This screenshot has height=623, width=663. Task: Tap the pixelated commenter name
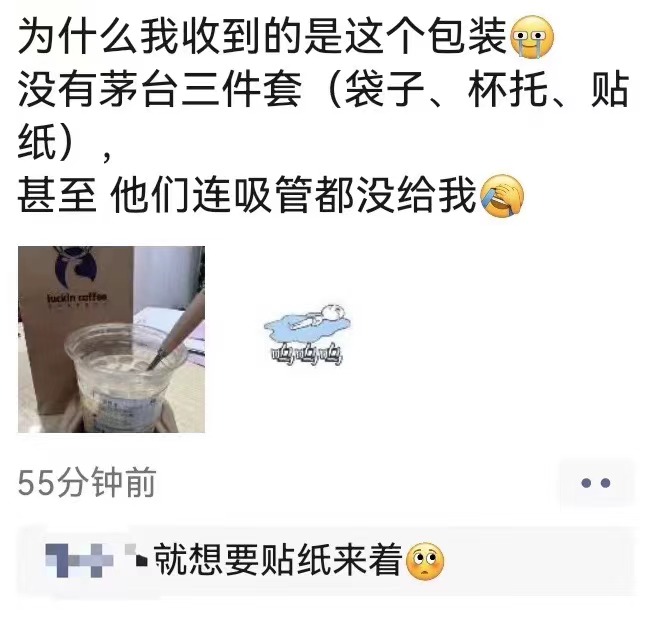[96, 561]
